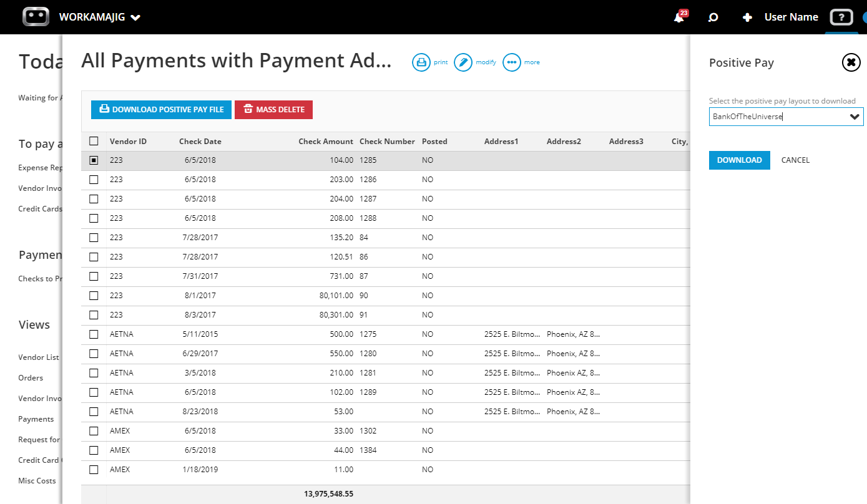Toggle the select-all checkbox in table header
Image resolution: width=867 pixels, height=504 pixels.
coord(94,141)
